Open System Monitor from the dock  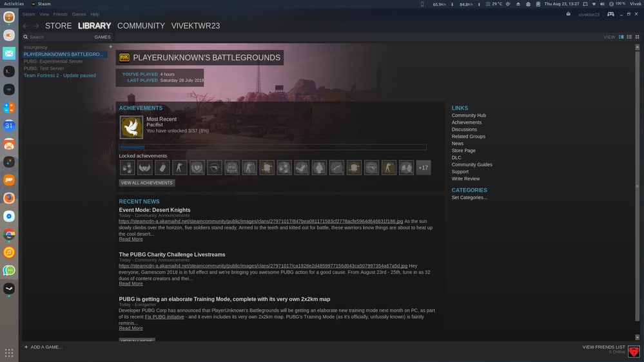pos(9,90)
